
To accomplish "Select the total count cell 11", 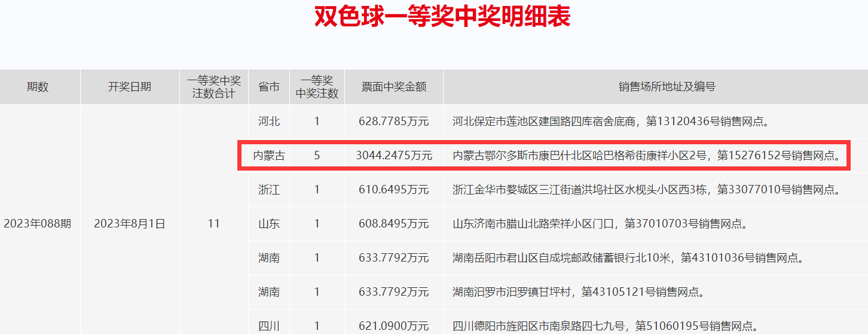I will click(x=214, y=224).
